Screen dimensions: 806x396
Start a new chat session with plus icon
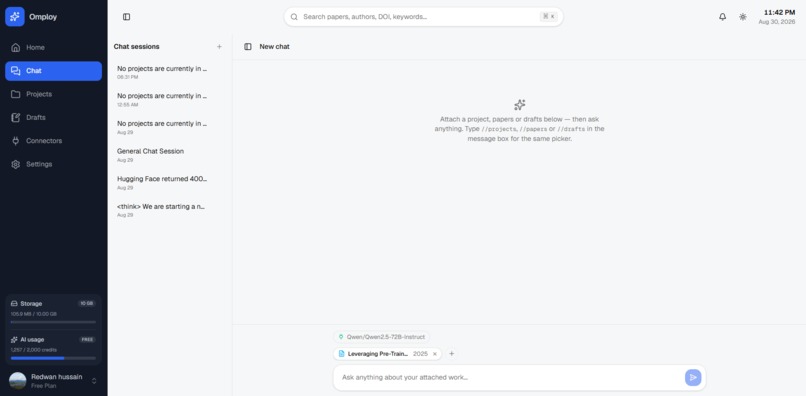(219, 47)
